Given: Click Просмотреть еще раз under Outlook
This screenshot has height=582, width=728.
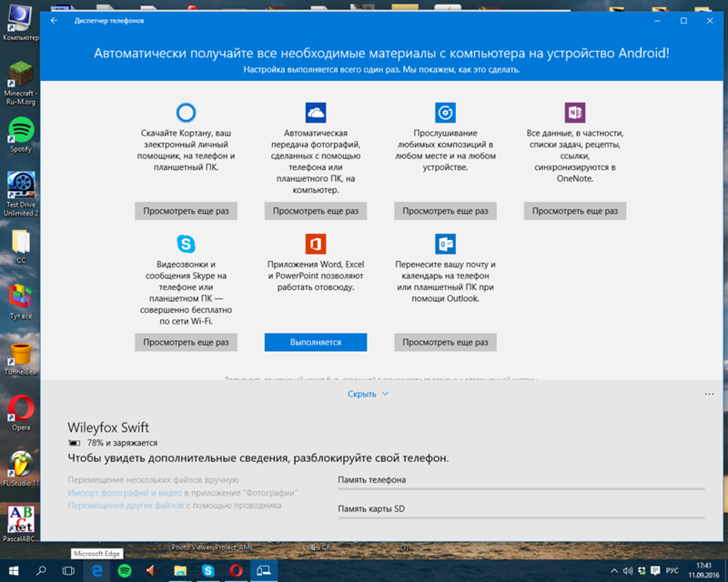Looking at the screenshot, I should [445, 342].
